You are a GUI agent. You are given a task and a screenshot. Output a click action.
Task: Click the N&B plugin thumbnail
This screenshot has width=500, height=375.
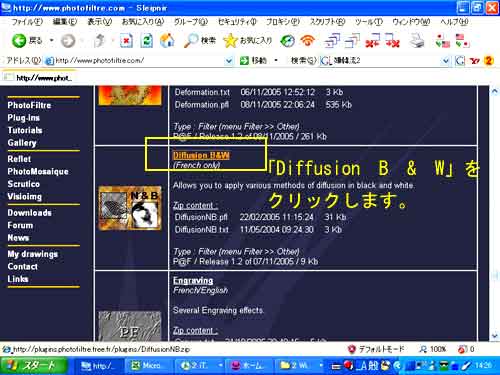130,208
